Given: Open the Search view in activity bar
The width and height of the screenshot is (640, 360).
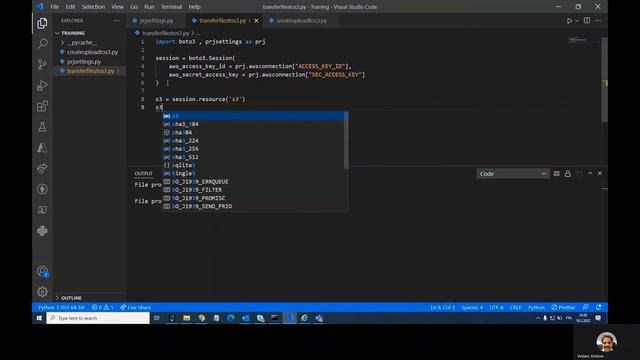Looking at the screenshot, I should pyautogui.click(x=42, y=44).
